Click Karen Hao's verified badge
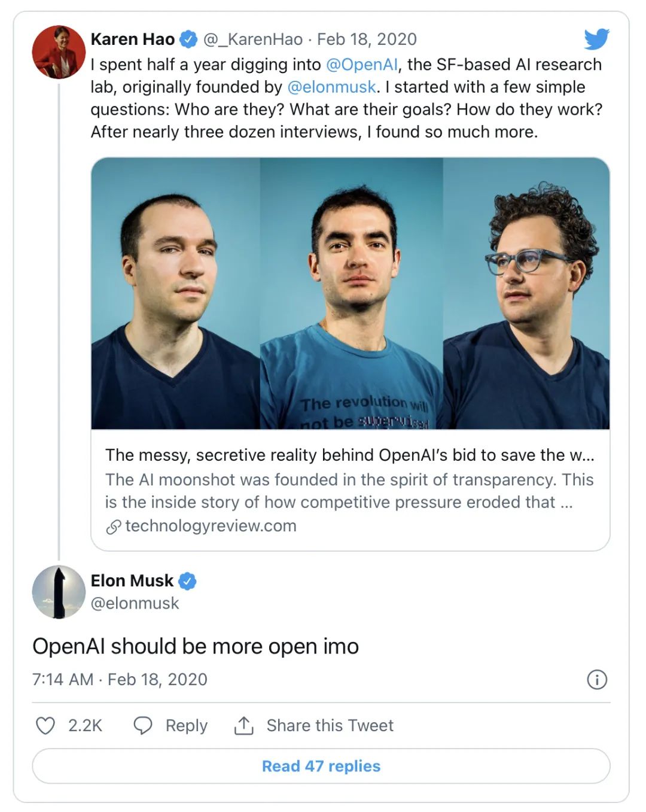The image size is (646, 812). (x=188, y=39)
